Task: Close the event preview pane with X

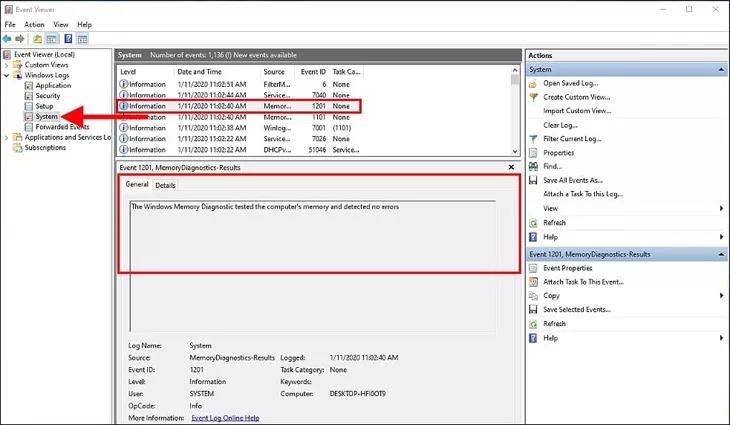Action: [x=511, y=167]
